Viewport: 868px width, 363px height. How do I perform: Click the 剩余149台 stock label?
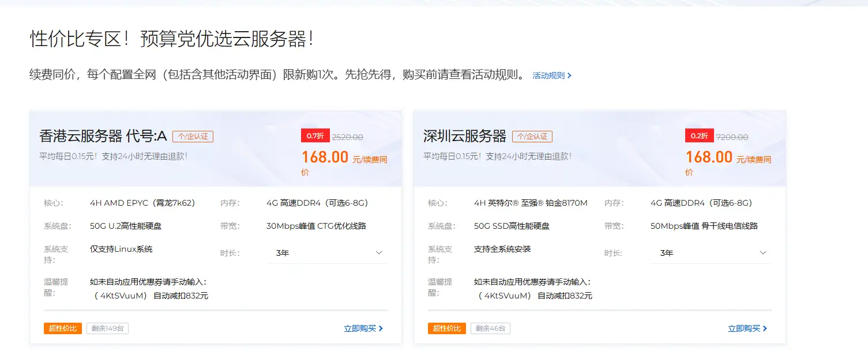pyautogui.click(x=107, y=328)
